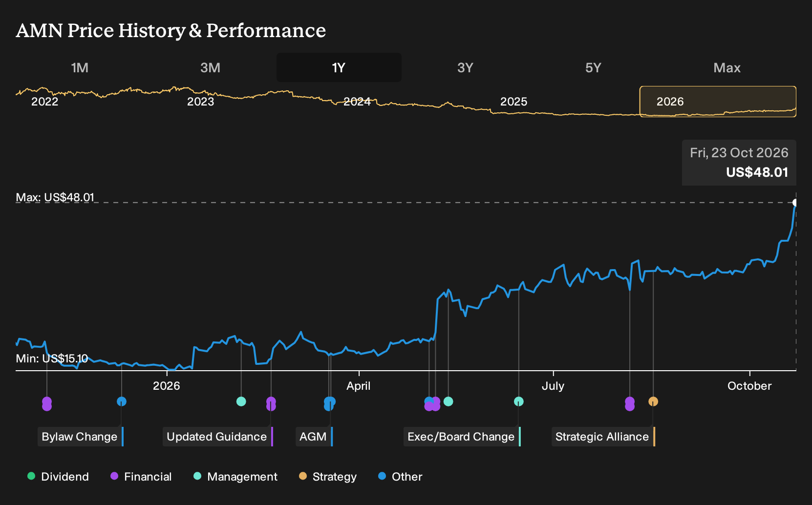Click the 2022 section of overview chart
Viewport: 812px width, 505px height.
(44, 102)
